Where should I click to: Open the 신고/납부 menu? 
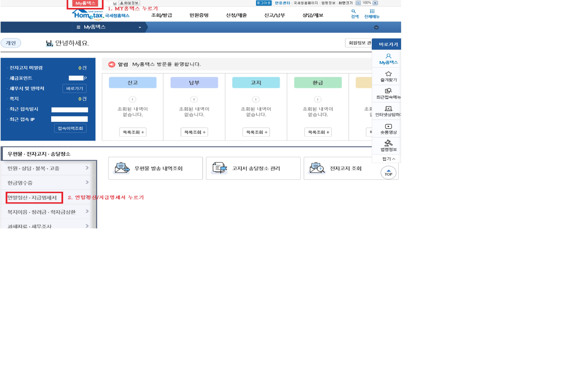(x=274, y=15)
